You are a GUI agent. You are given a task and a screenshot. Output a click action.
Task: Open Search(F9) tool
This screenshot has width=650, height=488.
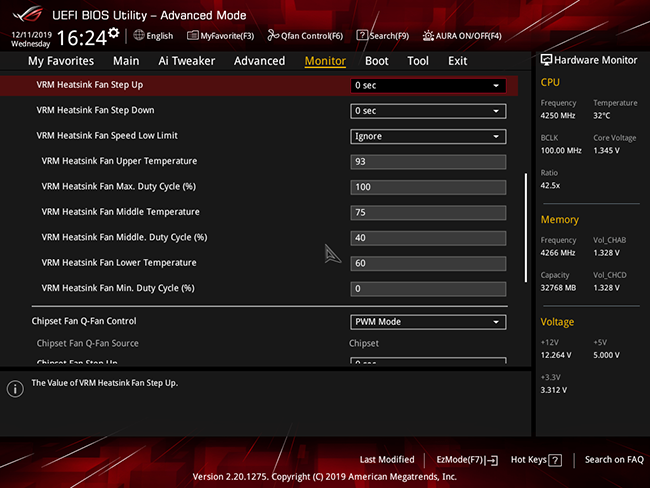pyautogui.click(x=383, y=36)
